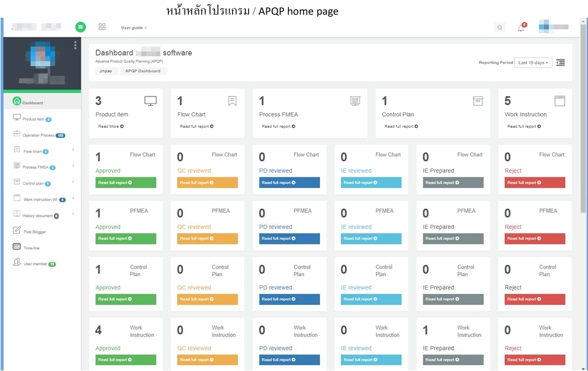Click the green hamburger menu toggle button
Screen dimensions: 588x371
click(81, 27)
